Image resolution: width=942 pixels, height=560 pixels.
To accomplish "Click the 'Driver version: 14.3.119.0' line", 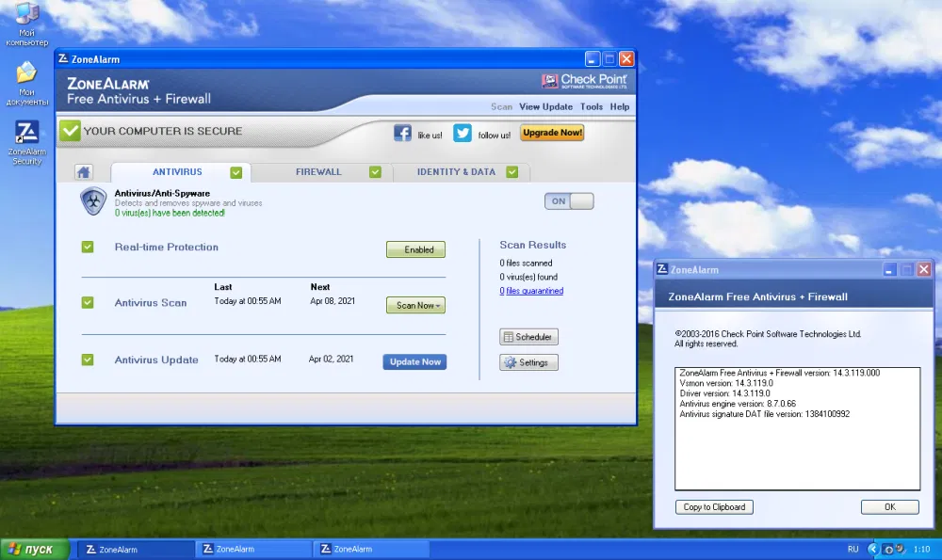I will coord(724,393).
